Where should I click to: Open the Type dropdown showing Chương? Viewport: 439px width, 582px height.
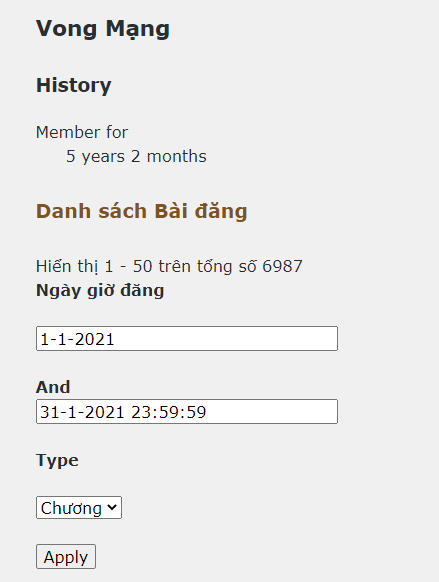[x=79, y=507]
